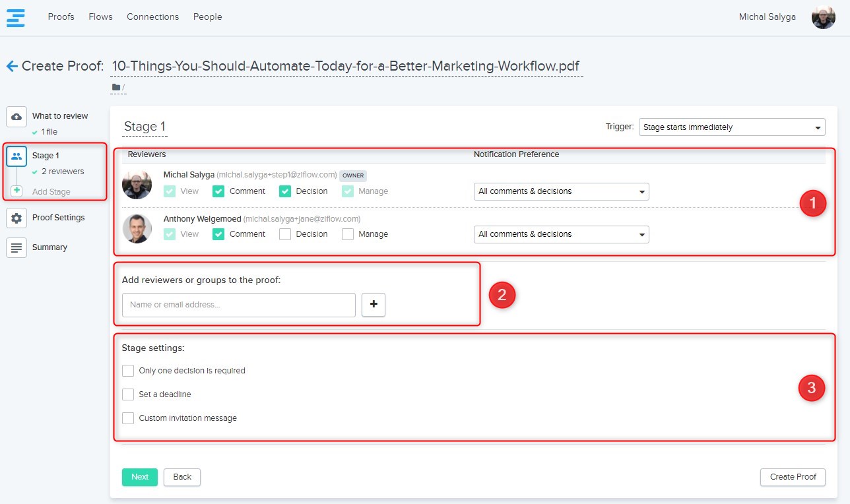850x504 pixels.
Task: Open Proof Settings gear icon
Action: point(16,218)
